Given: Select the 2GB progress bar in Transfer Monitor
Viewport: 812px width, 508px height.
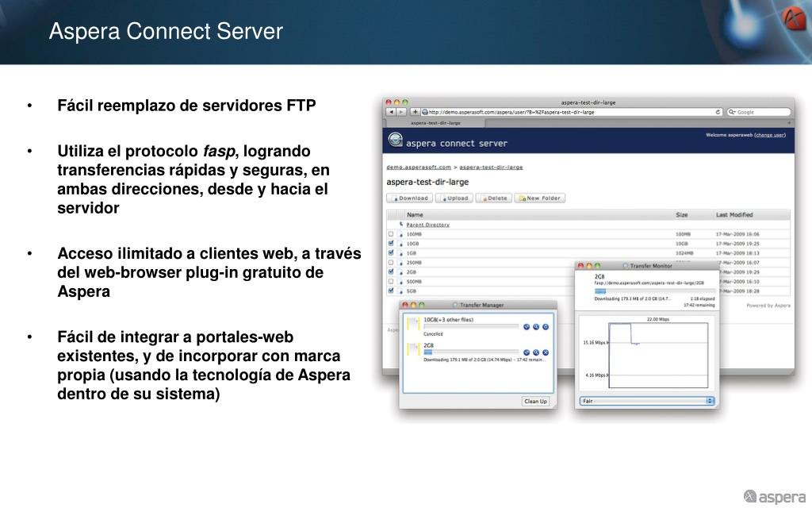Looking at the screenshot, I should pyautogui.click(x=654, y=291).
